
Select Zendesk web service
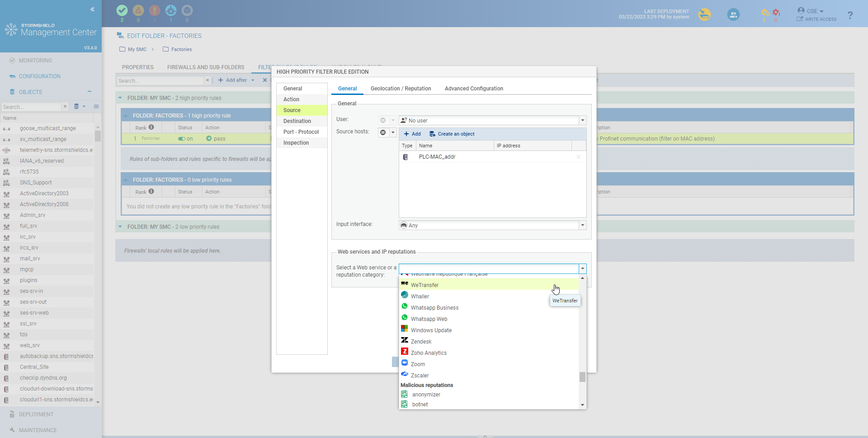coord(489,341)
